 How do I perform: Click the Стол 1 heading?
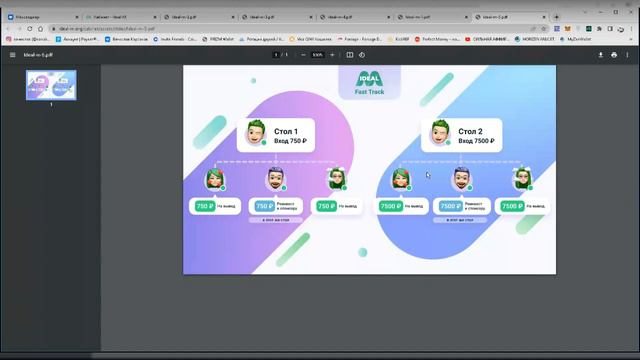(x=286, y=131)
